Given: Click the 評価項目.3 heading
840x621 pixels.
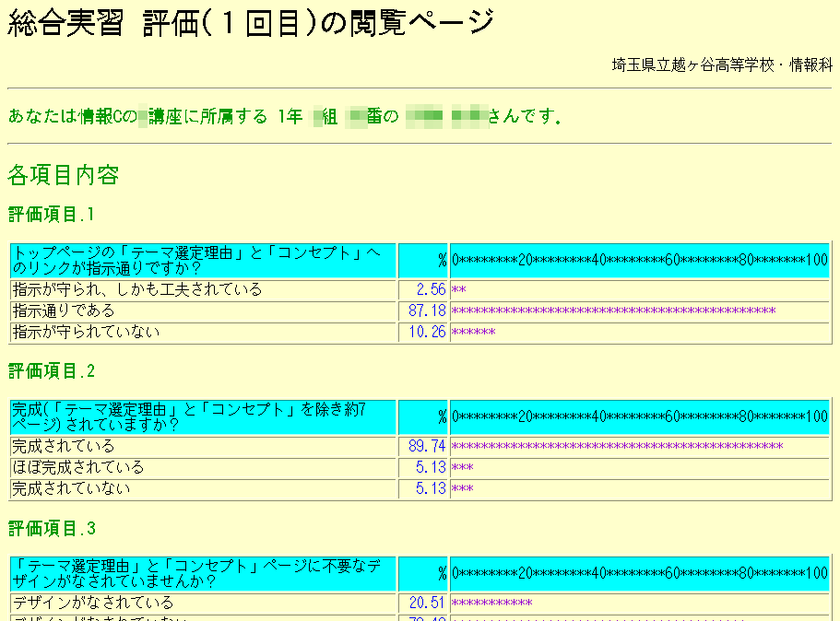Looking at the screenshot, I should click(52, 528).
